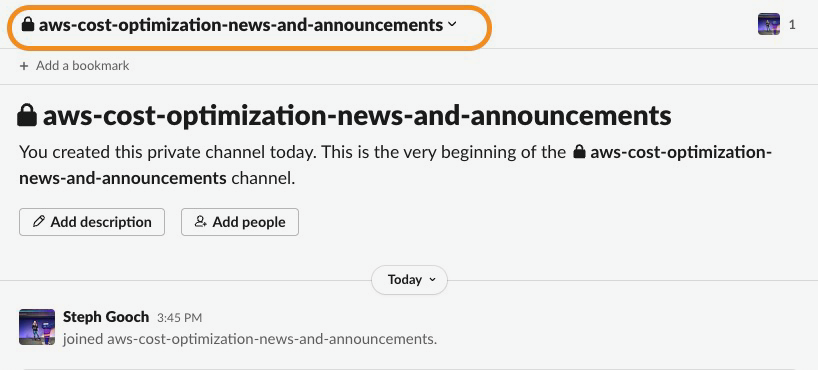Open the member count showing 1
This screenshot has height=370, width=818.
pos(792,25)
